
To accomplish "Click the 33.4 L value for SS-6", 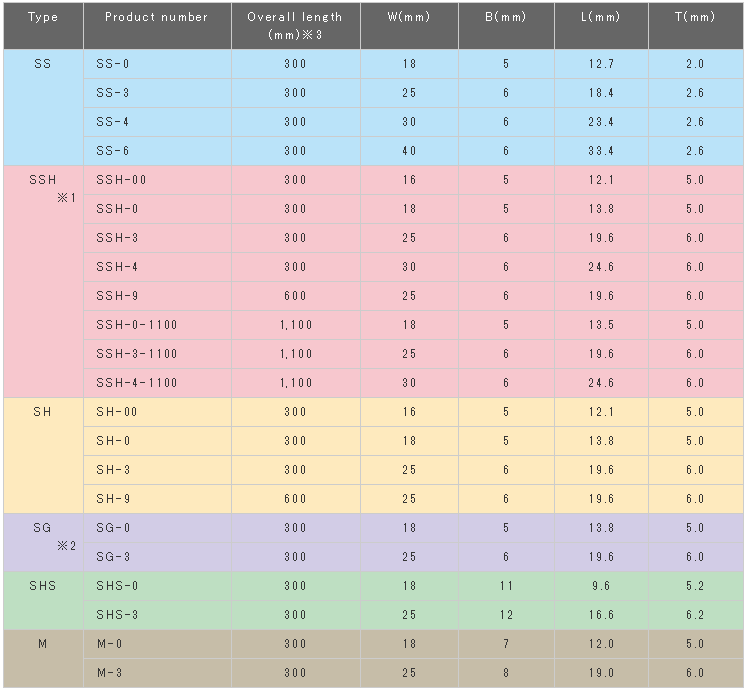I will point(601,151).
